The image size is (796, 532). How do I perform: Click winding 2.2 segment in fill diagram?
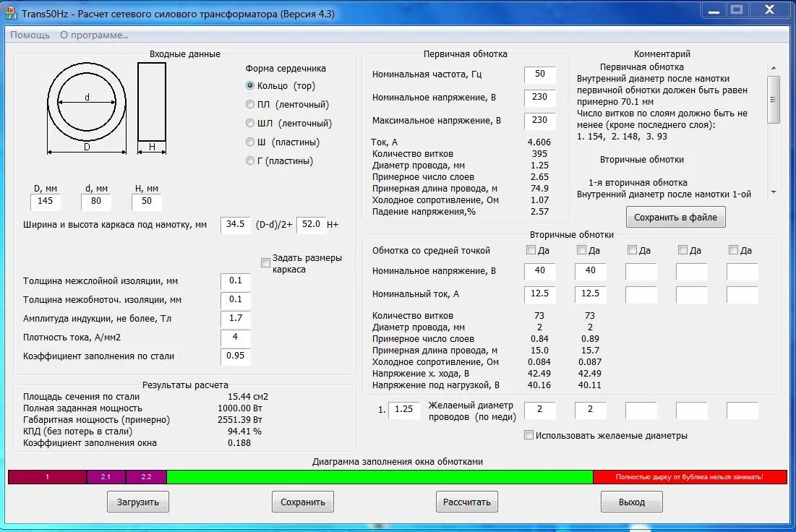(x=146, y=477)
